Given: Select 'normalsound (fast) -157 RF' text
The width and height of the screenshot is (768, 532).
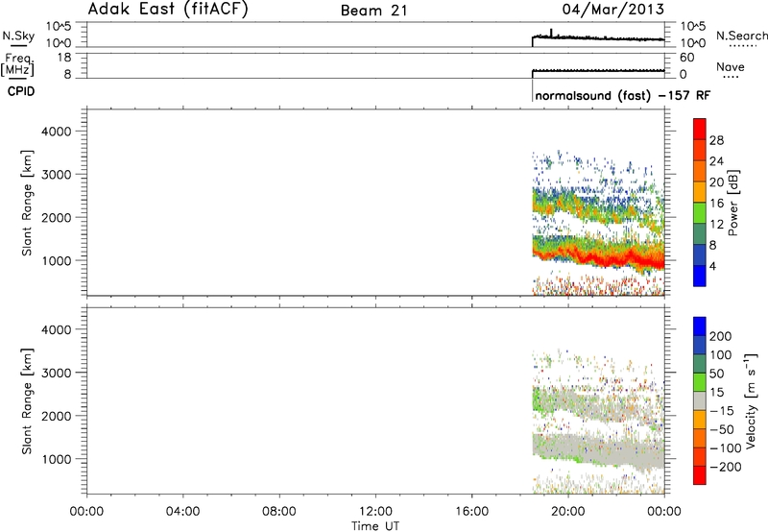Looking at the screenshot, I should [622, 95].
